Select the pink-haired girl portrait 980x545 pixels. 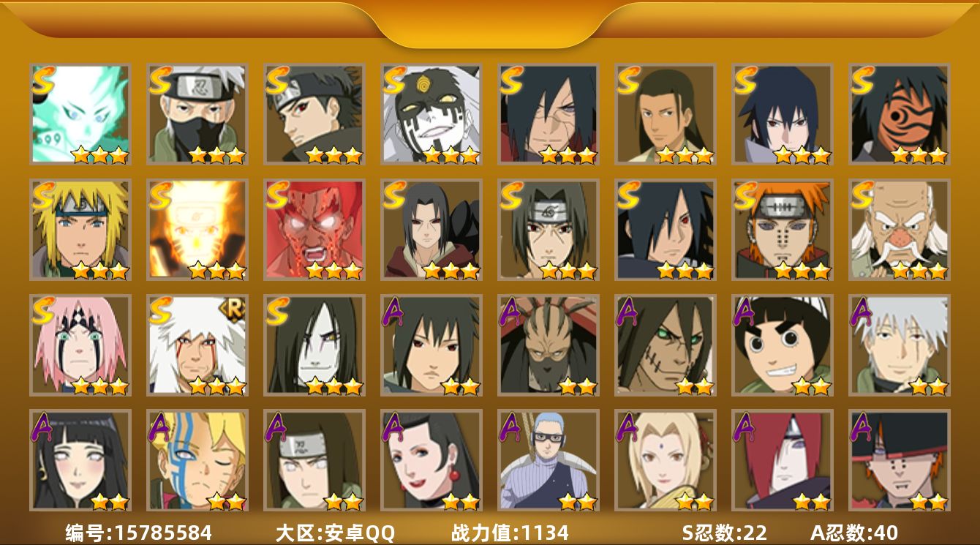click(x=80, y=345)
